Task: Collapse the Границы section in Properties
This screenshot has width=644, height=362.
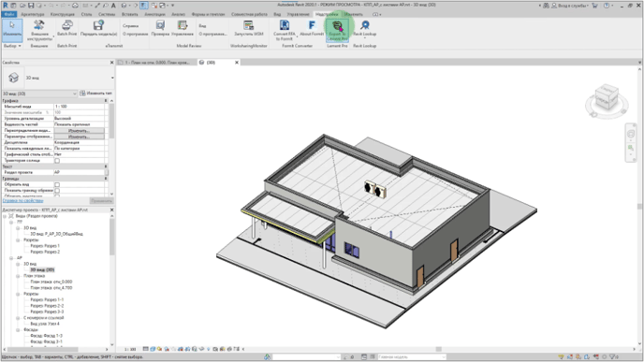Action: point(106,179)
